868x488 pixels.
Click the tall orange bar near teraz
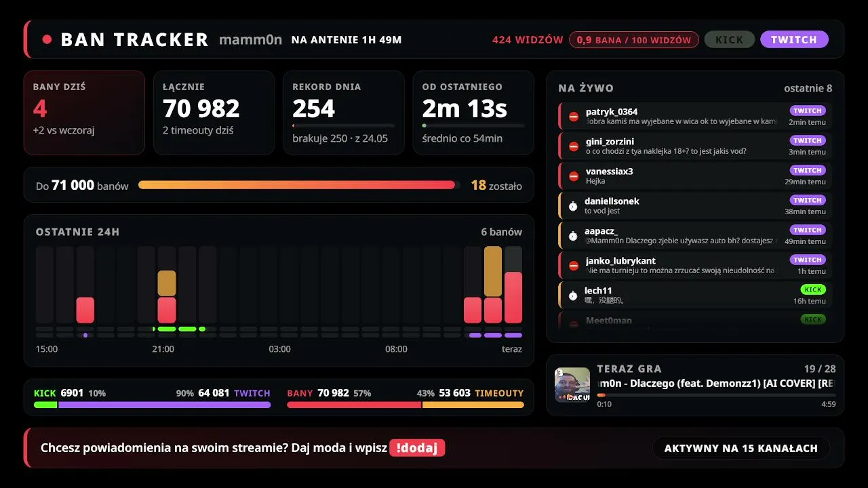493,271
